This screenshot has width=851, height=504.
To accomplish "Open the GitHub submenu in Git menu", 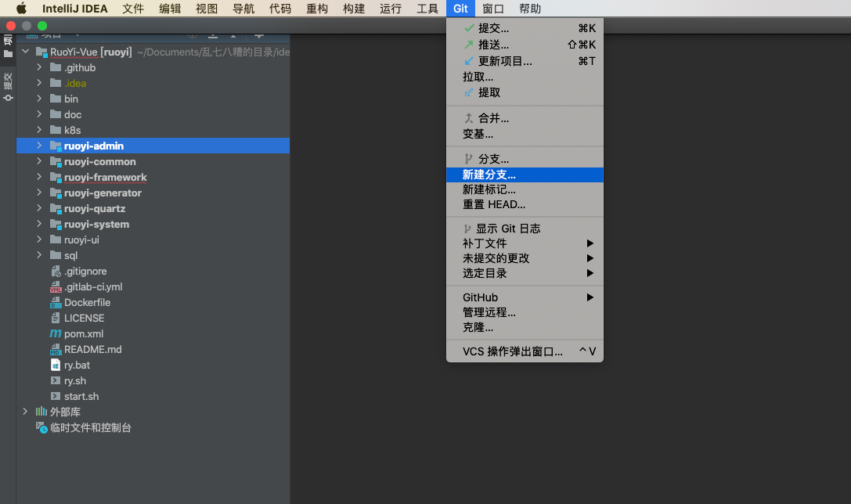I will click(525, 297).
